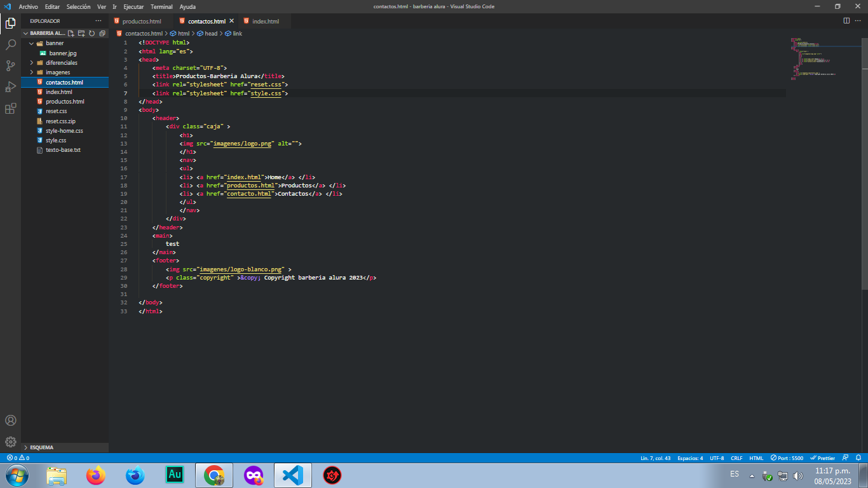Click the volume icon in system tray
The height and width of the screenshot is (488, 868).
(x=798, y=476)
